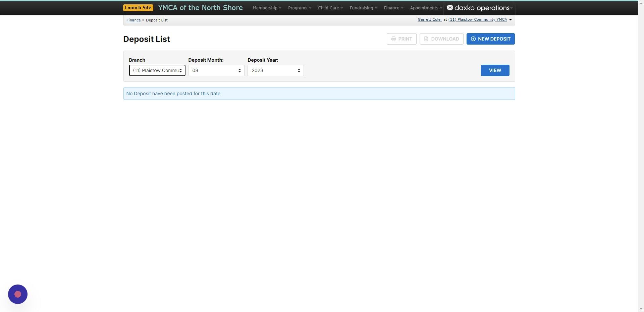Open the YMCA of the North Shore home link
This screenshot has width=644, height=312.
[x=200, y=8]
